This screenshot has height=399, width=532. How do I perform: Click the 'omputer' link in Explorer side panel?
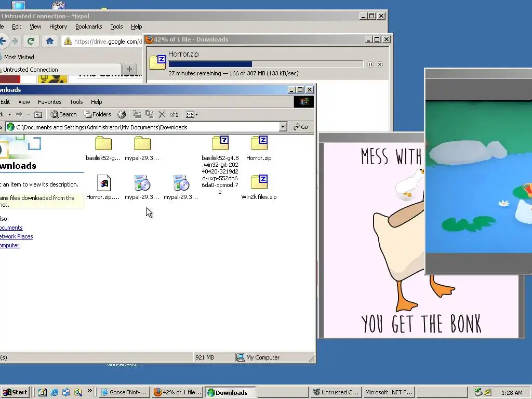click(9, 245)
